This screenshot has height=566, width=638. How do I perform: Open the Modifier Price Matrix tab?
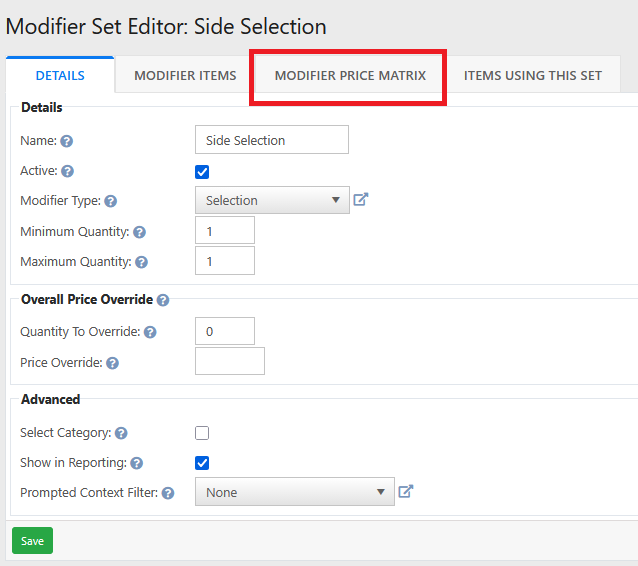pos(350,75)
